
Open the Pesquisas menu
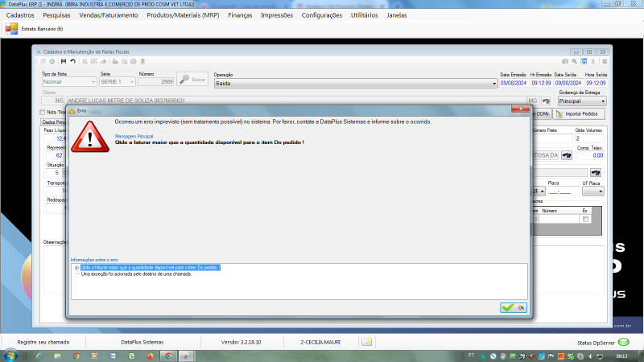click(56, 15)
